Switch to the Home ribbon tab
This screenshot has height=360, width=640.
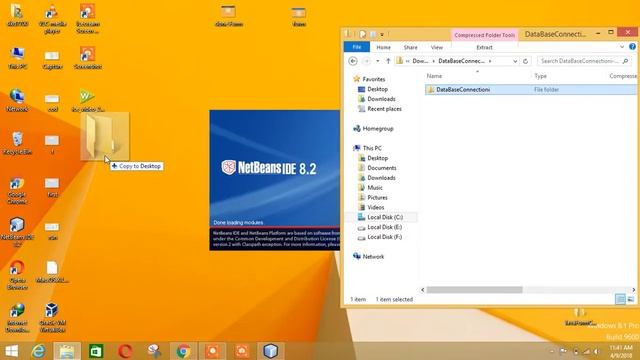383,47
